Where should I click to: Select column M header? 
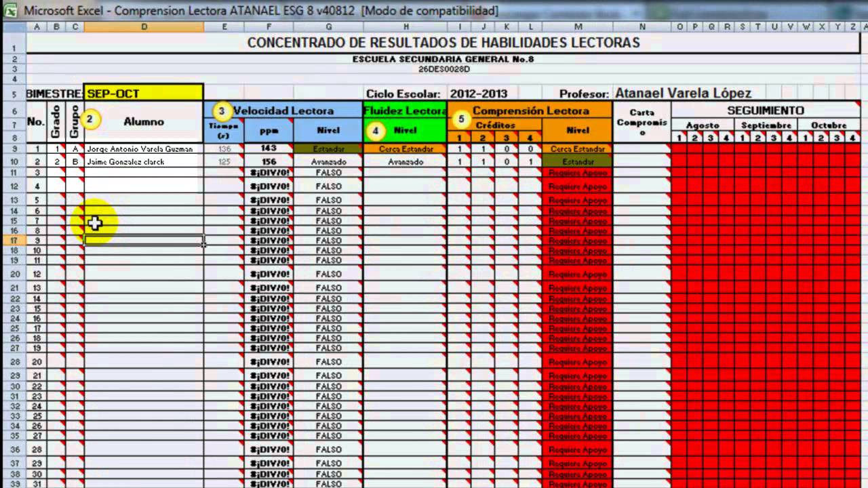[578, 26]
